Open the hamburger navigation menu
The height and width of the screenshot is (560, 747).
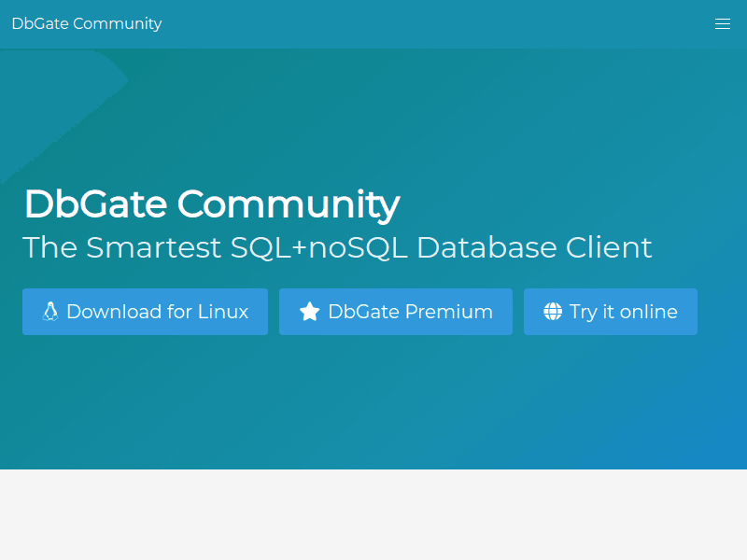tap(722, 24)
